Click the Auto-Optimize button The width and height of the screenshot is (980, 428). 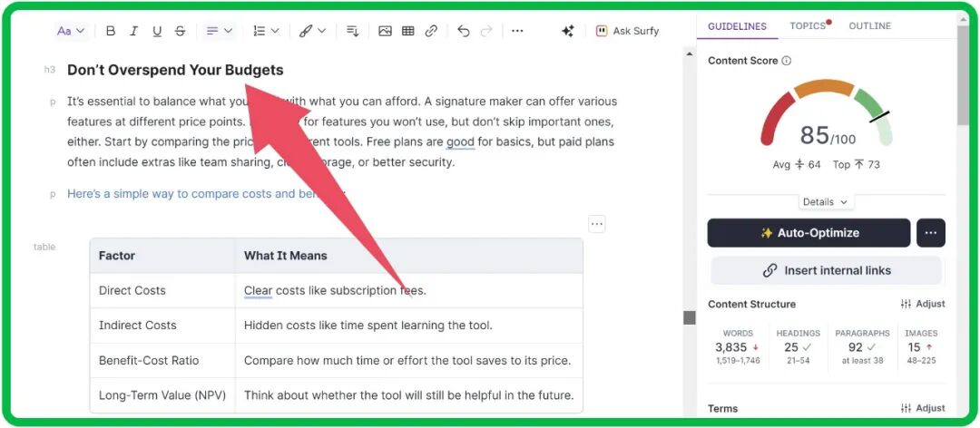[x=808, y=233]
